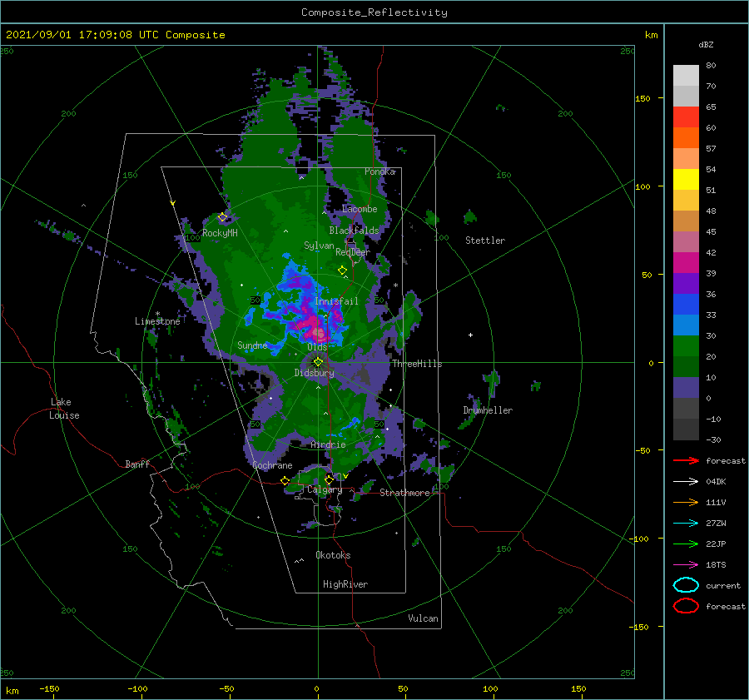Screen dimensions: 749x700
Task: Click the yellow diamond marker beside RockyMH
Action: pos(222,217)
